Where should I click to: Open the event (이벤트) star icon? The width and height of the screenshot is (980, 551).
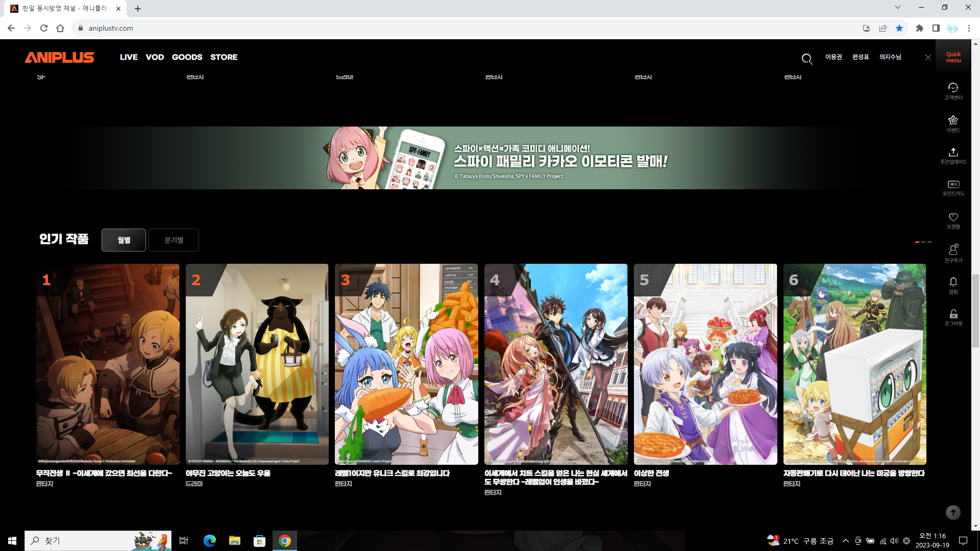[x=953, y=123]
